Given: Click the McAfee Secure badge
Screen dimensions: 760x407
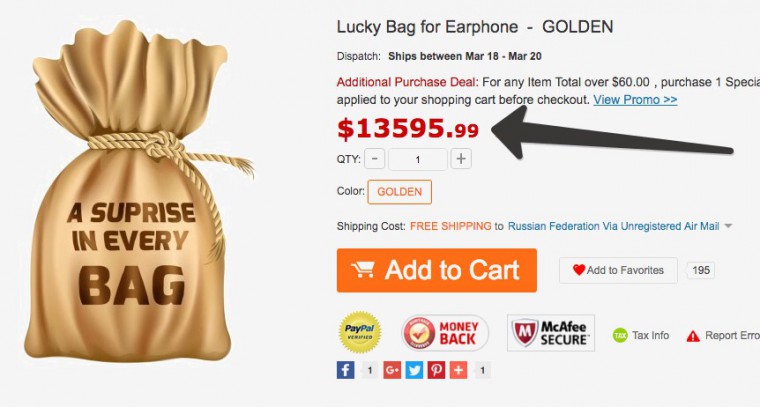Looking at the screenshot, I should (x=551, y=333).
